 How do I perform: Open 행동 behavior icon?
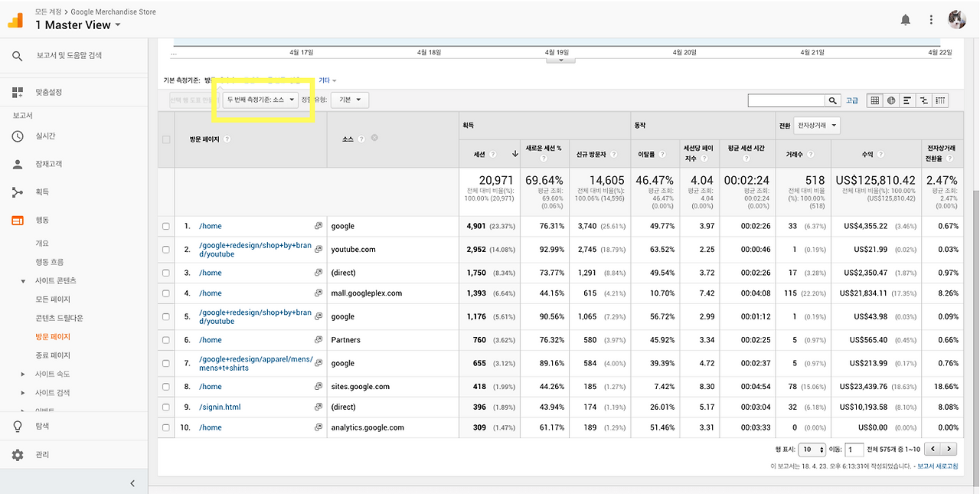18,221
